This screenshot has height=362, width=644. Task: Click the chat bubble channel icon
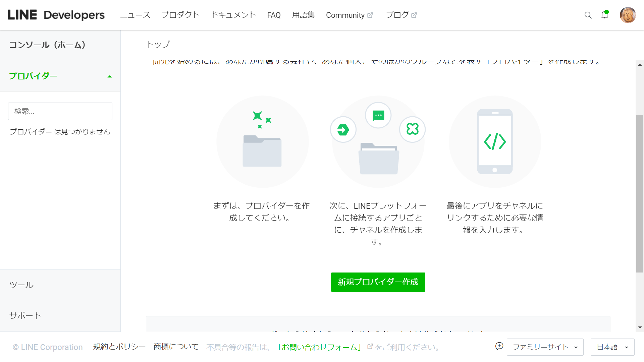378,115
